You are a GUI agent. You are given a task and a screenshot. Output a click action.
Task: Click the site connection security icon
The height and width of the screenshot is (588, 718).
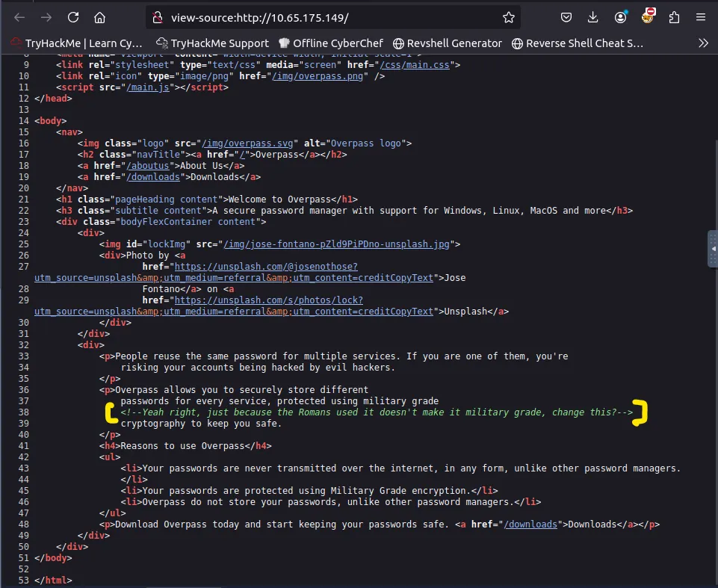point(156,17)
